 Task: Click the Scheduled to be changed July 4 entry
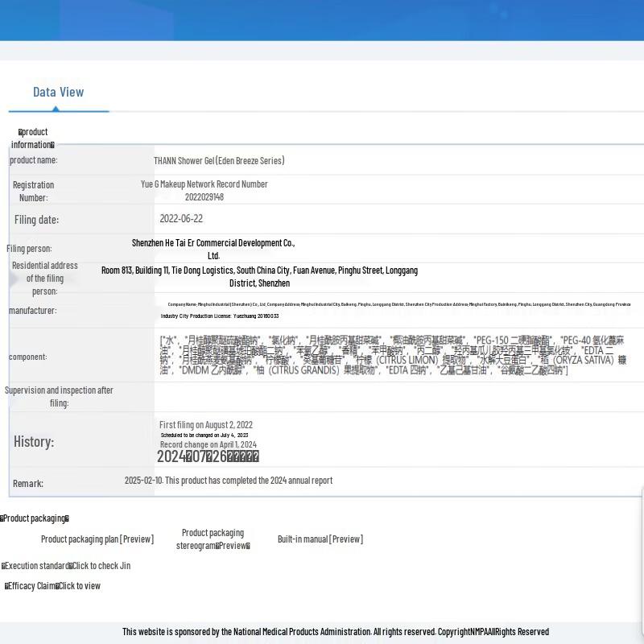click(x=204, y=435)
